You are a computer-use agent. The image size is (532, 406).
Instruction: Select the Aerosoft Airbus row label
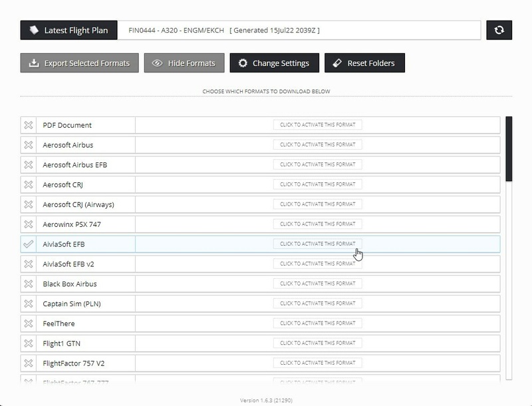point(68,145)
